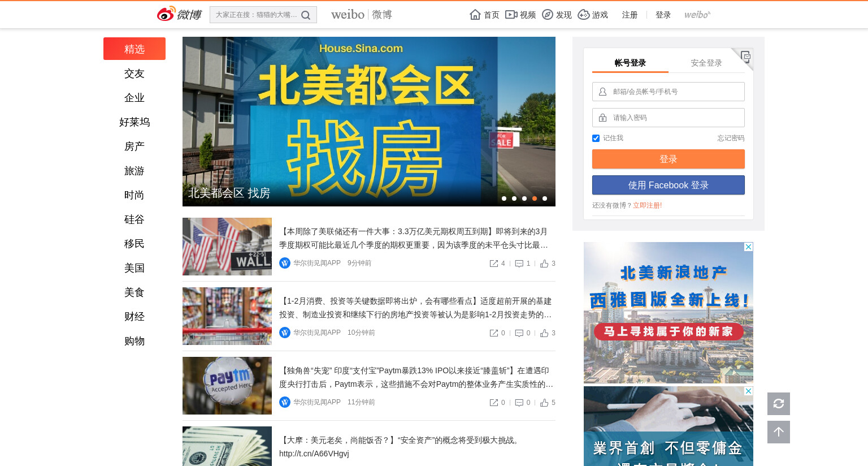The height and width of the screenshot is (466, 868).
Task: Select 旅游 category
Action: pos(134,171)
